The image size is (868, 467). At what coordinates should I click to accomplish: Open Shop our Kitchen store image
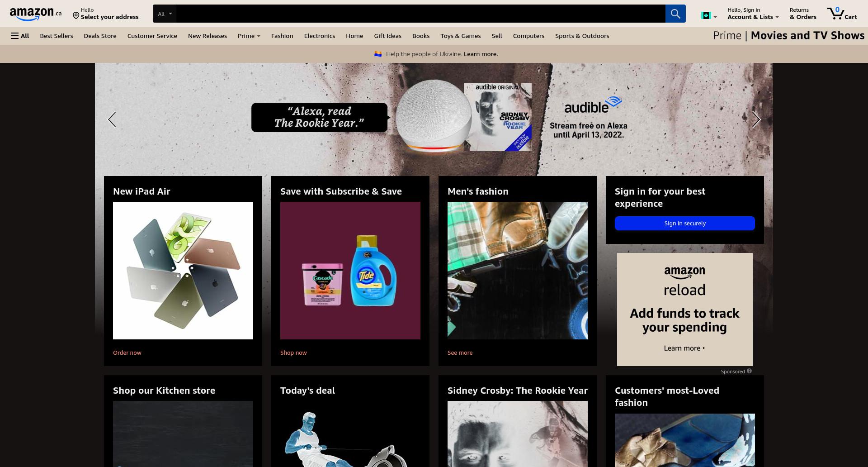coord(183,434)
